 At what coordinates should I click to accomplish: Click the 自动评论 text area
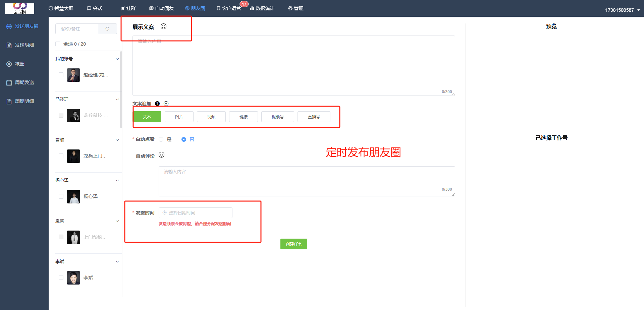click(x=307, y=181)
